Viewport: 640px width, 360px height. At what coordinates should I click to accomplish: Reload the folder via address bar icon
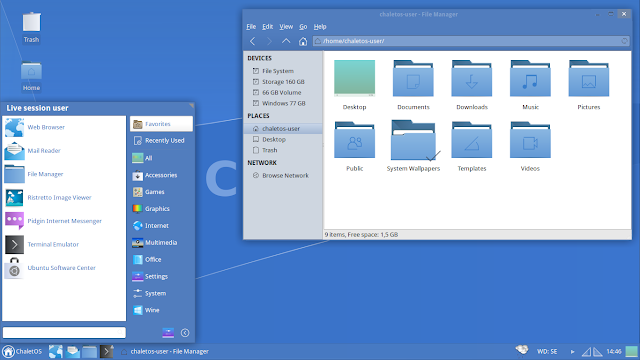[624, 41]
